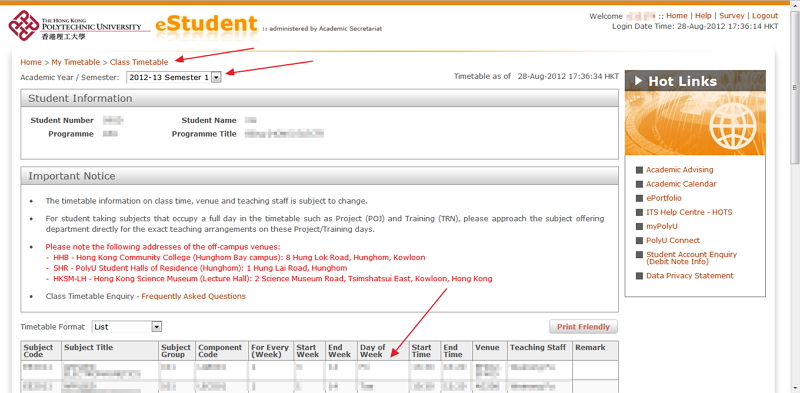Click the Login Date Time text

click(695, 26)
